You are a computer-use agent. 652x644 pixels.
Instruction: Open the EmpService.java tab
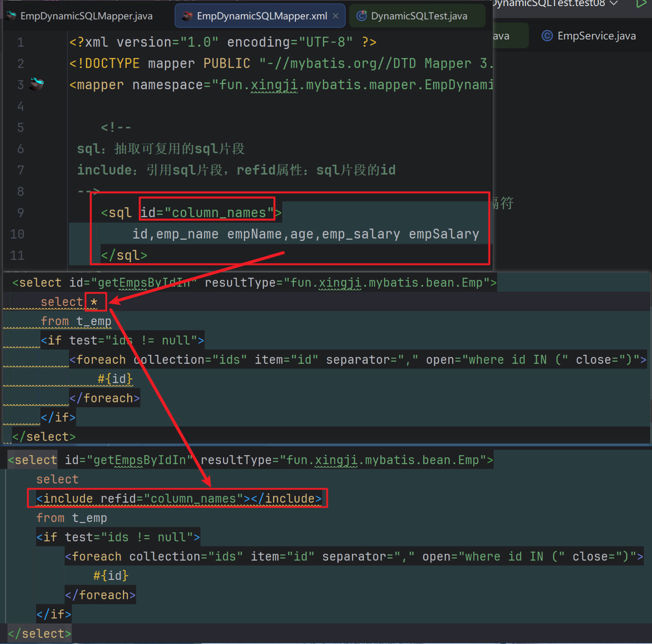597,36
